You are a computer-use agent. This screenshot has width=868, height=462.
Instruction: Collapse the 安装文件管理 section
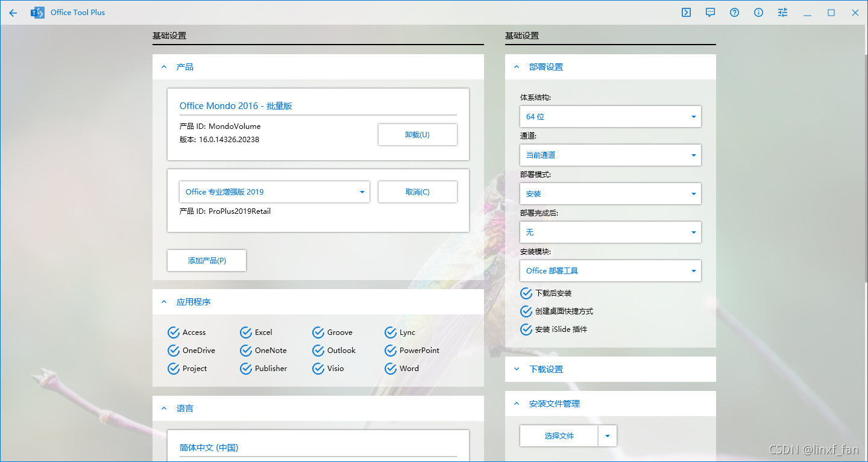pyautogui.click(x=611, y=404)
